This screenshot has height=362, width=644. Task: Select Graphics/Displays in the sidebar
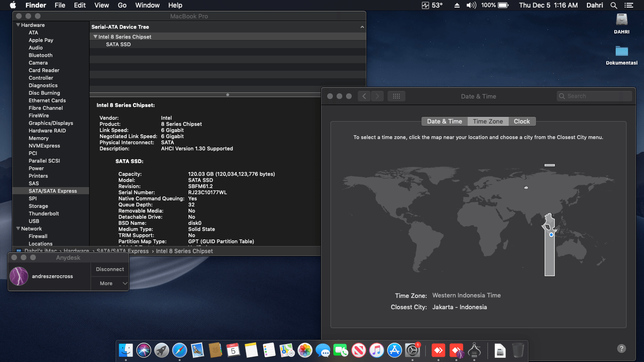(51, 123)
